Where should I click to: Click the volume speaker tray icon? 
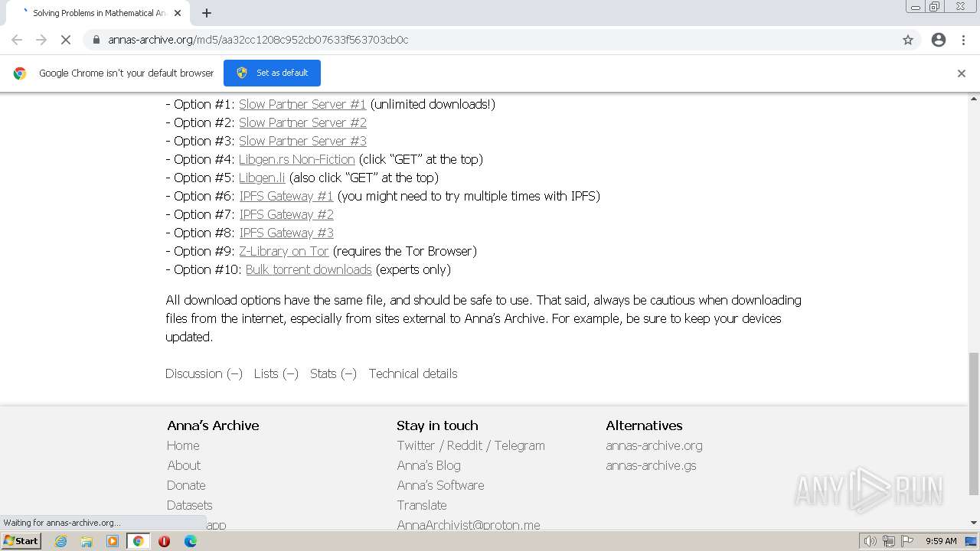[x=870, y=541]
